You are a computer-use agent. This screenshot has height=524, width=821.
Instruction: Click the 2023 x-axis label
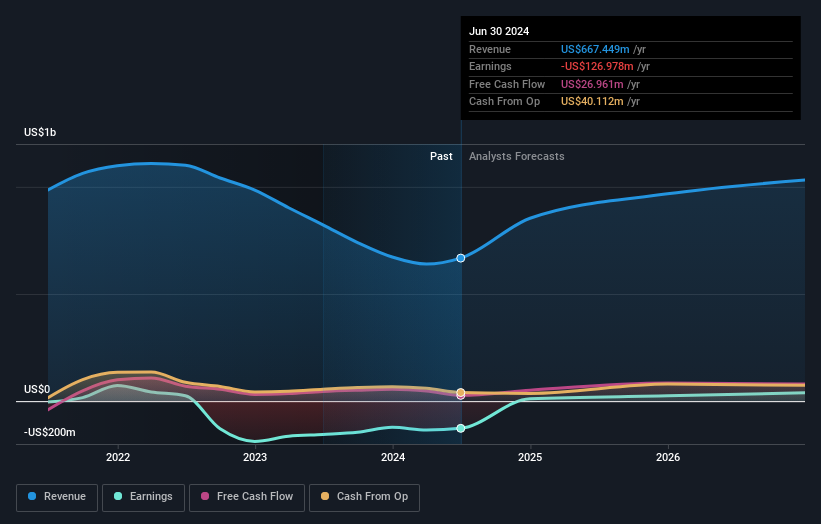(x=255, y=457)
